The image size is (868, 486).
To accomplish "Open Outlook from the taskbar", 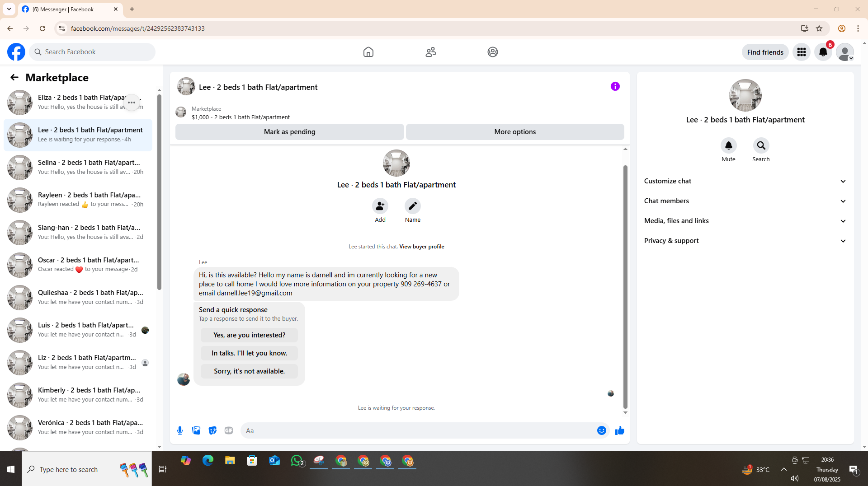I will pos(274,461).
